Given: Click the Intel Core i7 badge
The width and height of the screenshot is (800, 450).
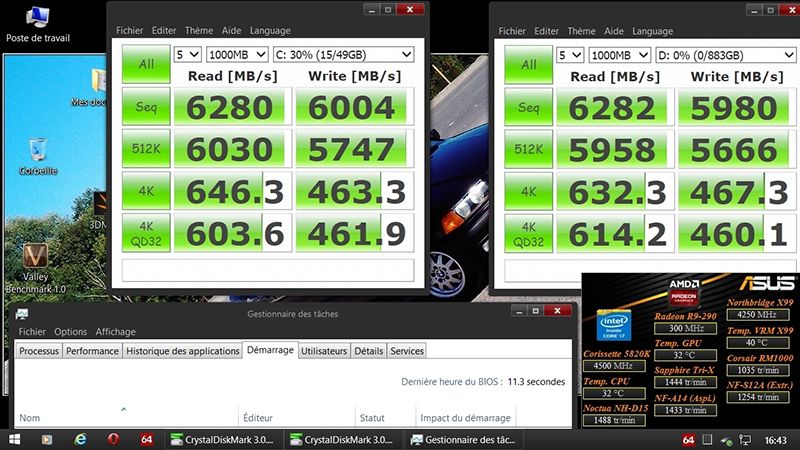Looking at the screenshot, I should tap(613, 324).
